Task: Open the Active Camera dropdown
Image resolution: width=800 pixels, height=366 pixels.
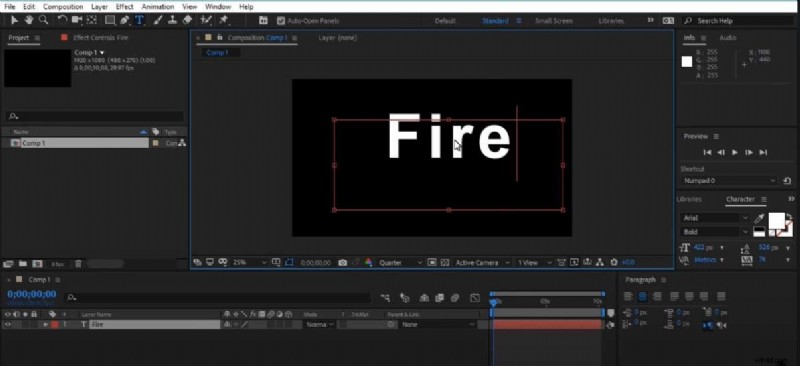Action: (x=482, y=262)
